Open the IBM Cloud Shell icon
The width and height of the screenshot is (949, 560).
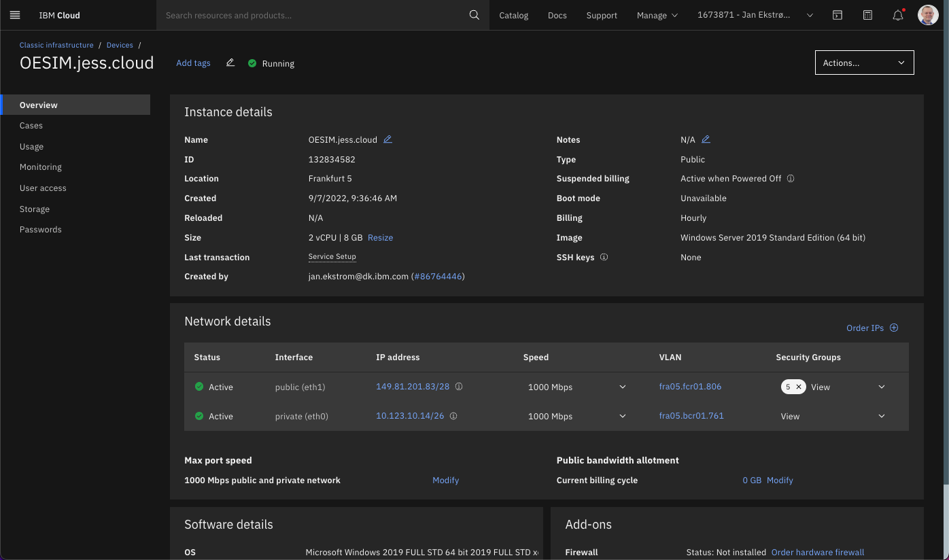pyautogui.click(x=838, y=15)
